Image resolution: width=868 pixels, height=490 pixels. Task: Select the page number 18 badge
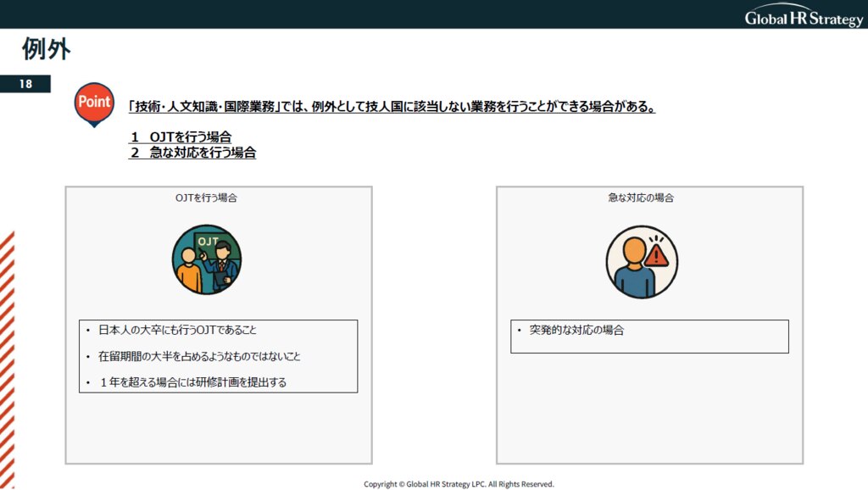(25, 84)
